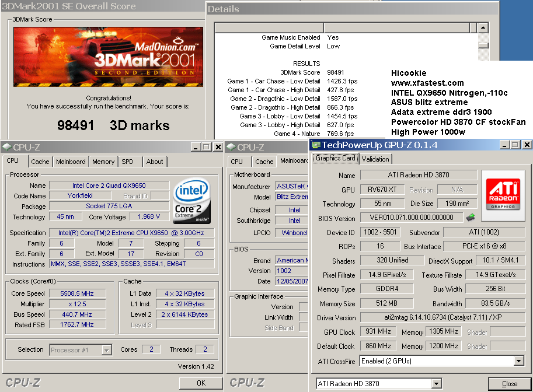The width and height of the screenshot is (533, 392).
Task: Click the Code Name field Yorkfield
Action: click(x=80, y=195)
